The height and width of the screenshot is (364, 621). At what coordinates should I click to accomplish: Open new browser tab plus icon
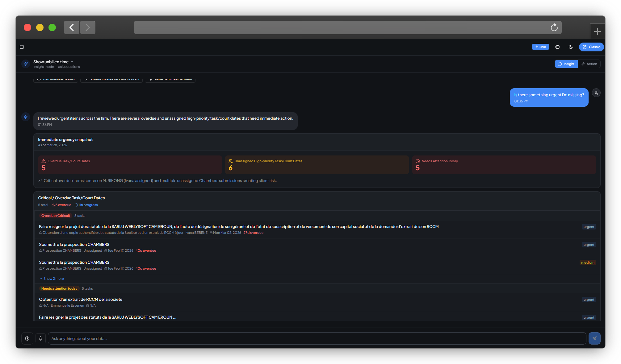click(597, 31)
